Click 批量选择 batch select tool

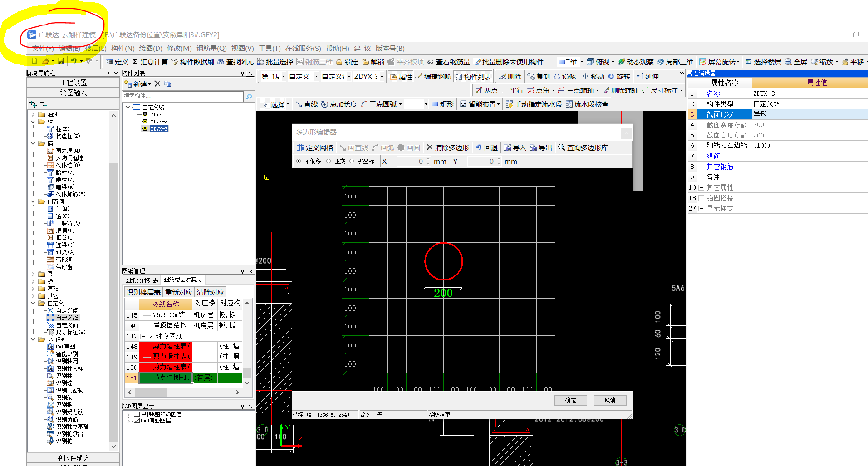[275, 62]
